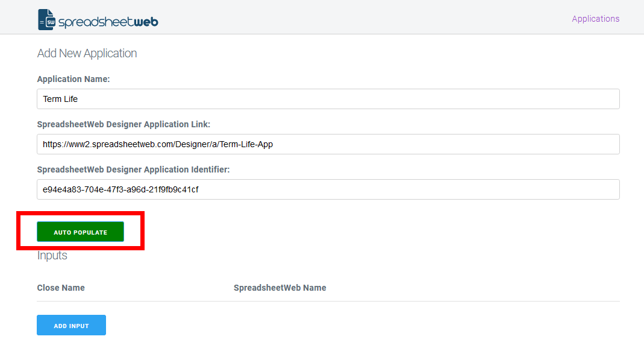Image resolution: width=644 pixels, height=348 pixels.
Task: Click the spreadsheetweb wordmark text
Action: 108,22
